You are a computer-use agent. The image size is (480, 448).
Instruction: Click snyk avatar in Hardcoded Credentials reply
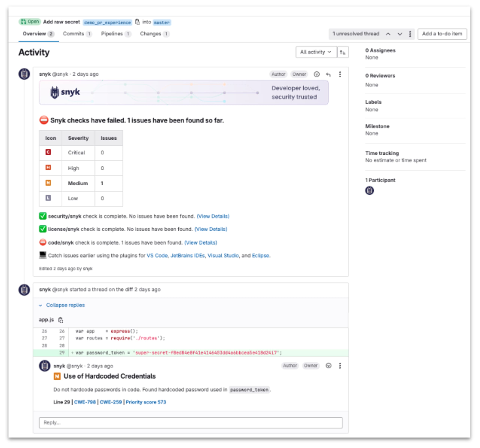point(45,366)
